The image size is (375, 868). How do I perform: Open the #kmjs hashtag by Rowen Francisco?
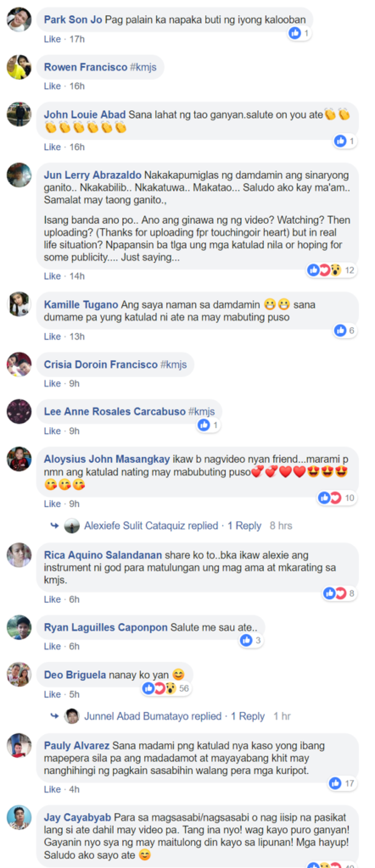click(144, 68)
